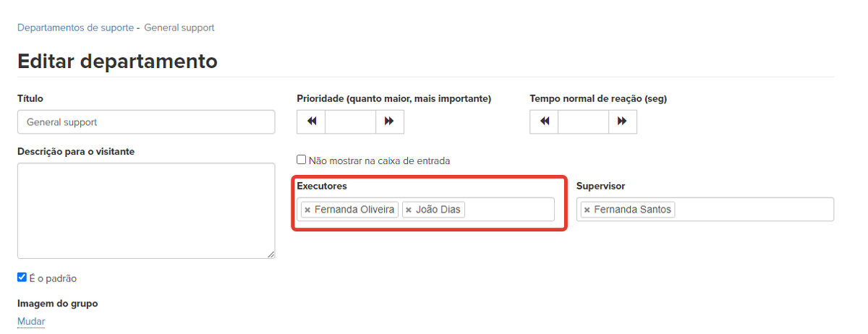Click the Mudar link for group image

pyautogui.click(x=31, y=321)
